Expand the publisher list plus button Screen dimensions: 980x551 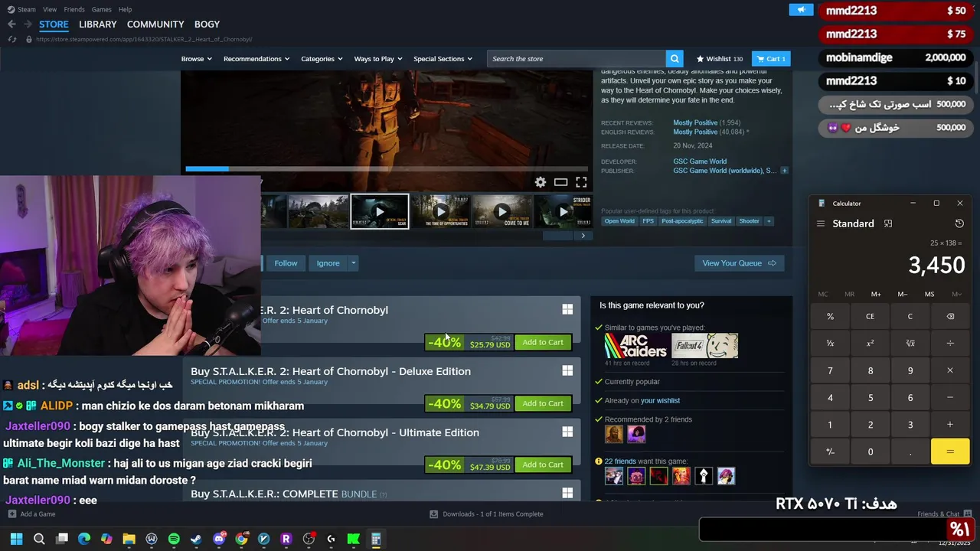point(784,171)
